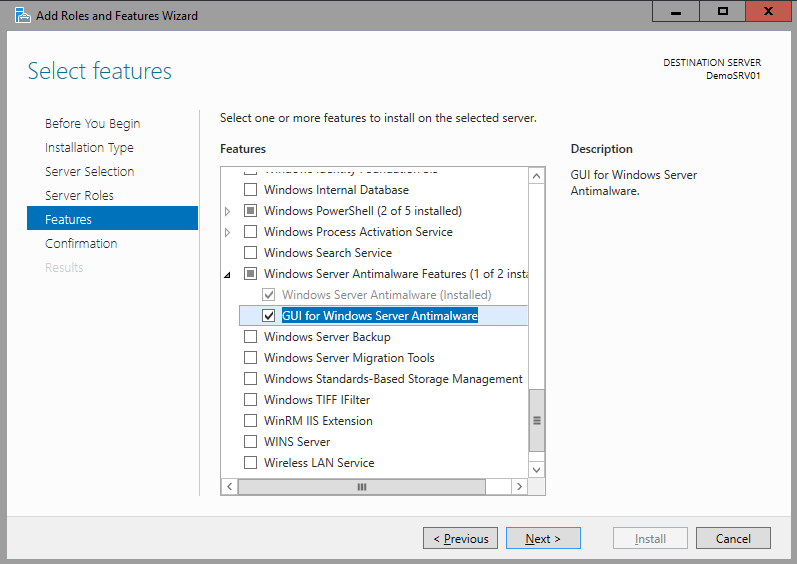Enable the Wireless LAN Service checkbox
The image size is (797, 564).
pos(251,462)
